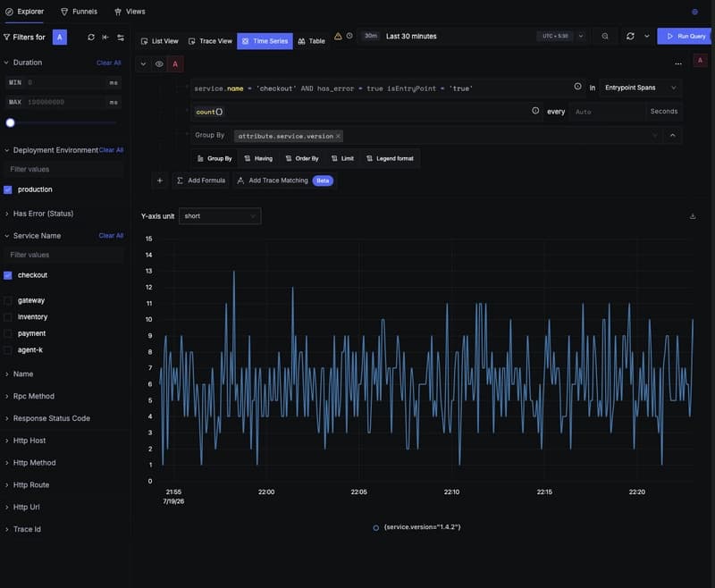Toggle visibility of query A
715x588 pixels.
pos(159,64)
